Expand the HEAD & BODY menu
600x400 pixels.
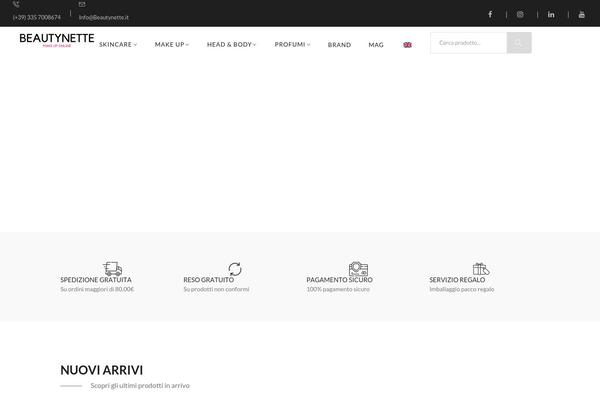(232, 44)
